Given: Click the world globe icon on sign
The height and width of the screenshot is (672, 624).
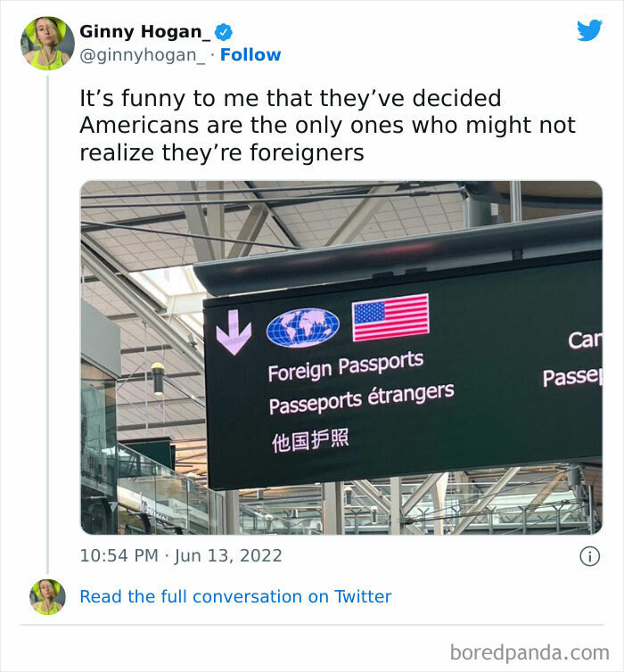Looking at the screenshot, I should 303,327.
